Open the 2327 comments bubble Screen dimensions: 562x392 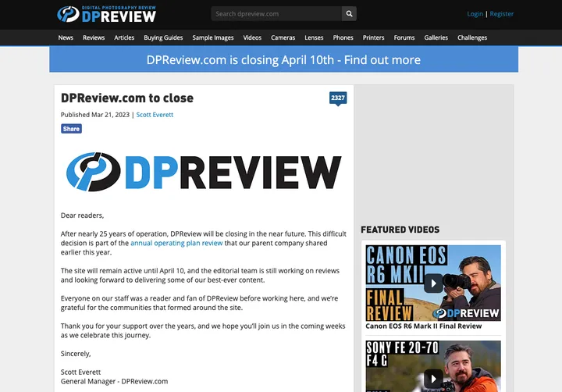[x=338, y=98]
